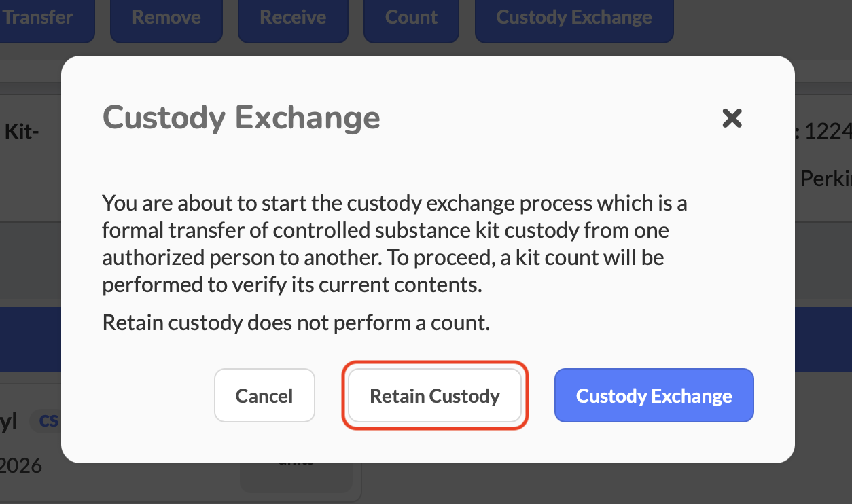Click the partially visible 1224 number
Viewport: 852px width, 504px height.
(827, 131)
